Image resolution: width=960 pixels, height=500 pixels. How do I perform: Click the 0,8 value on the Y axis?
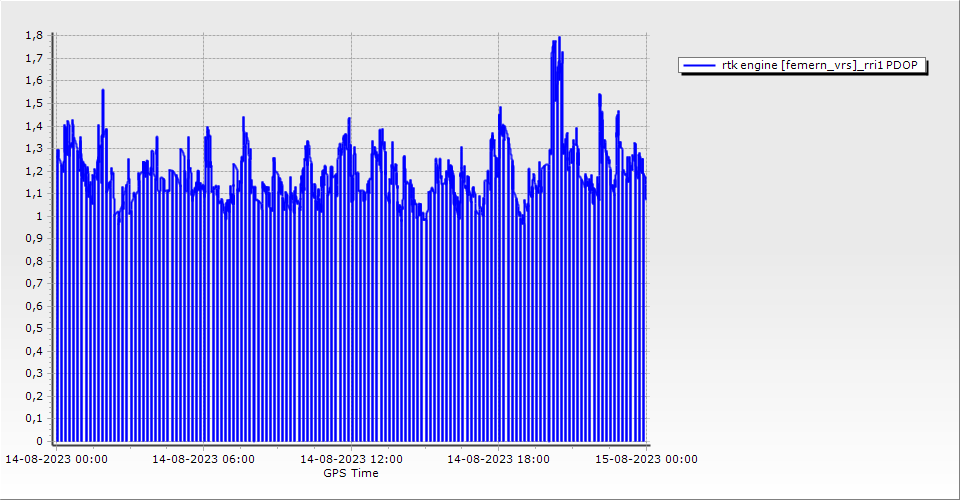(x=34, y=261)
